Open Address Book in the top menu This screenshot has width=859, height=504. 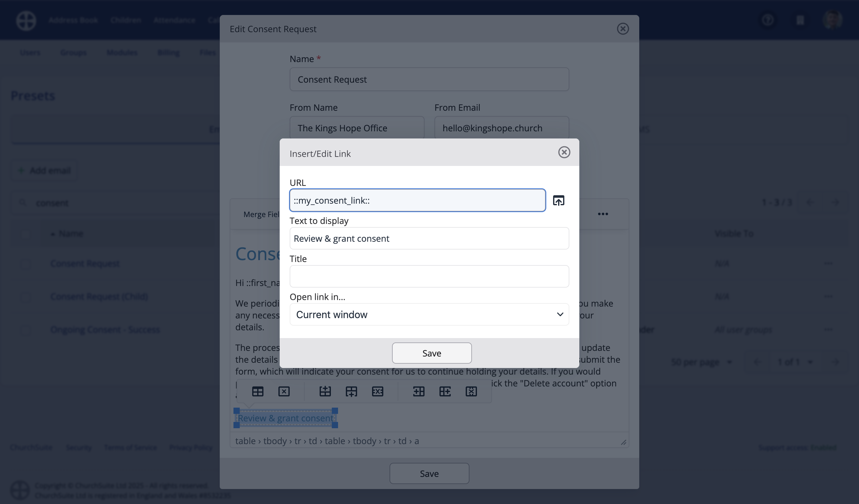[x=73, y=20]
